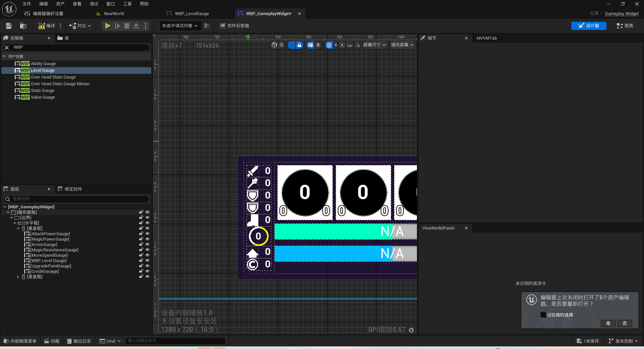Open the Diff dropdown
This screenshot has width=644, height=349.
(80, 26)
